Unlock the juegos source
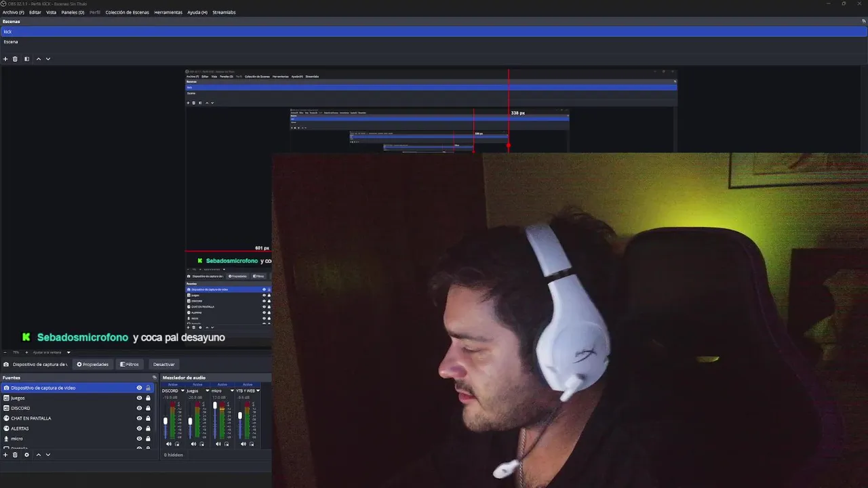Screen dimensions: 868x488 (148, 398)
